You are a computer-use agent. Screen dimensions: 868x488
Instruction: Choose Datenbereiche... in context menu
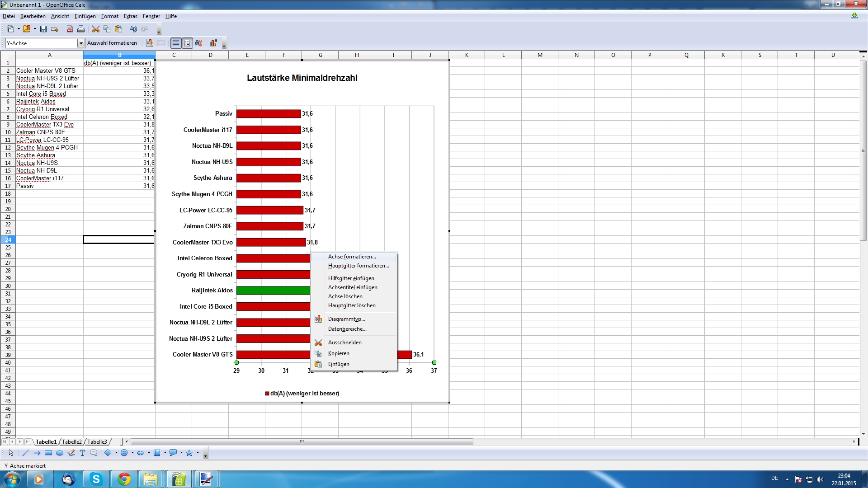(x=354, y=329)
